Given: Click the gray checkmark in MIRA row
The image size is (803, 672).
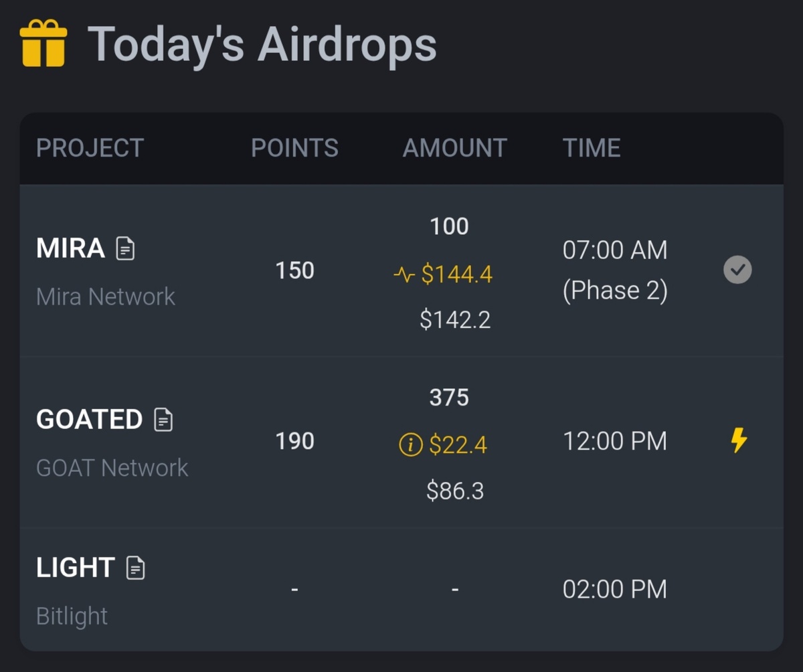Looking at the screenshot, I should pos(737,270).
